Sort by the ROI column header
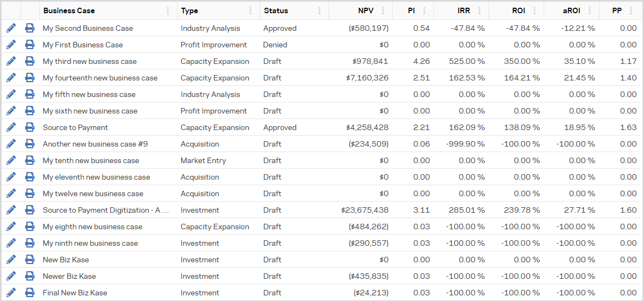Screen dimensions: 644x302 tap(518, 10)
